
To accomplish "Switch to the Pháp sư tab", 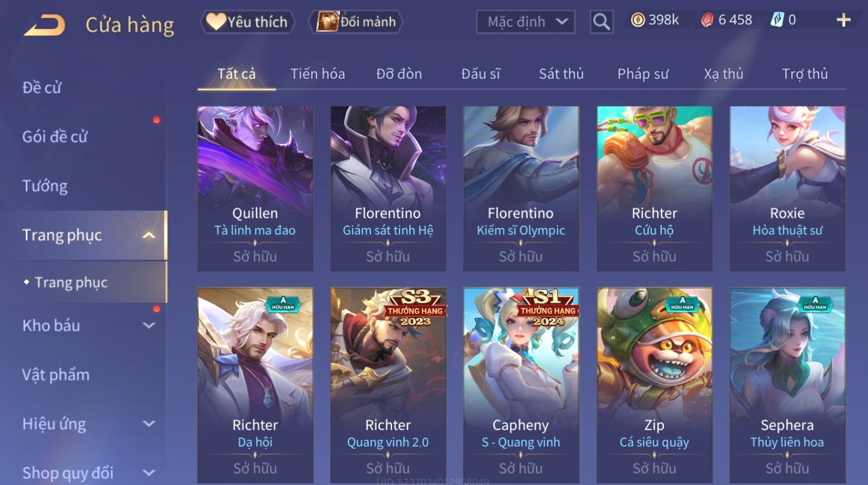I will pos(643,74).
